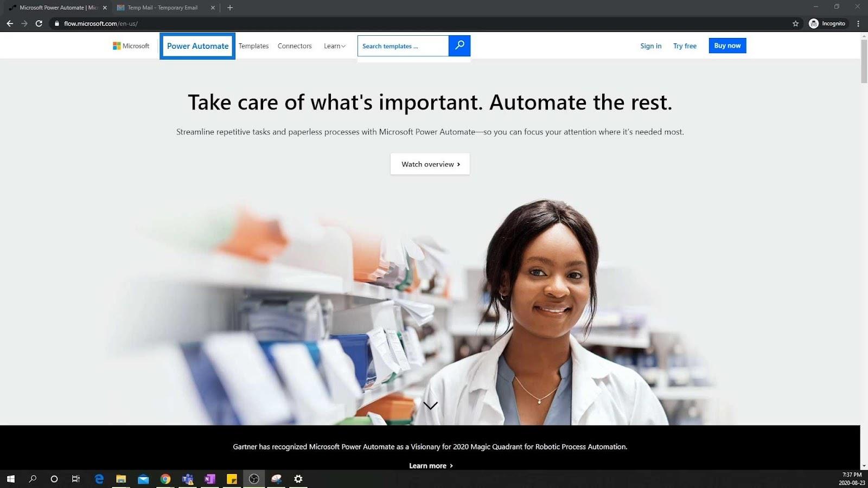Open Cortana circle on taskbar

[54, 479]
